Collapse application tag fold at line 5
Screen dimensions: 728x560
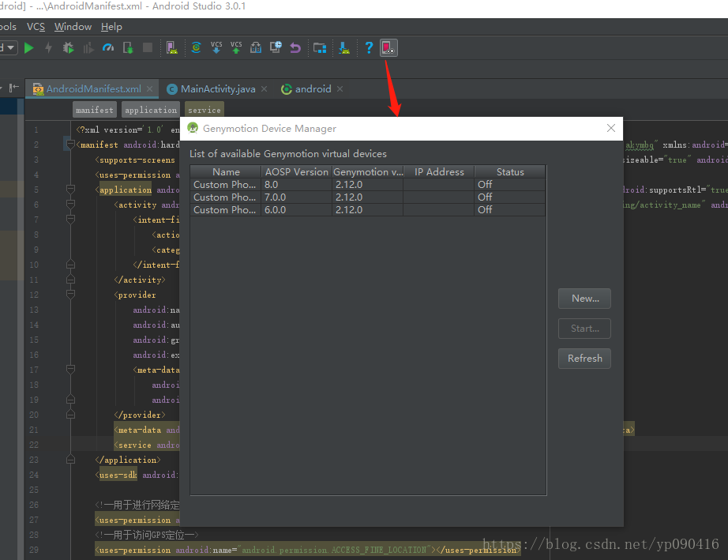(70, 189)
